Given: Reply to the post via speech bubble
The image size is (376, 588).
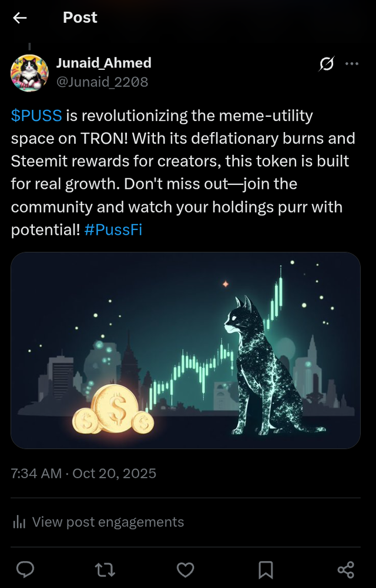Looking at the screenshot, I should click(25, 569).
